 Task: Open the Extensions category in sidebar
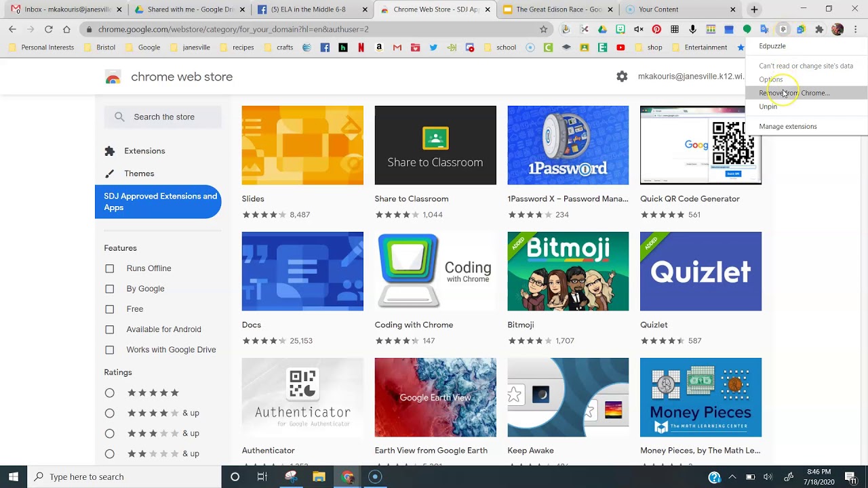click(x=144, y=150)
